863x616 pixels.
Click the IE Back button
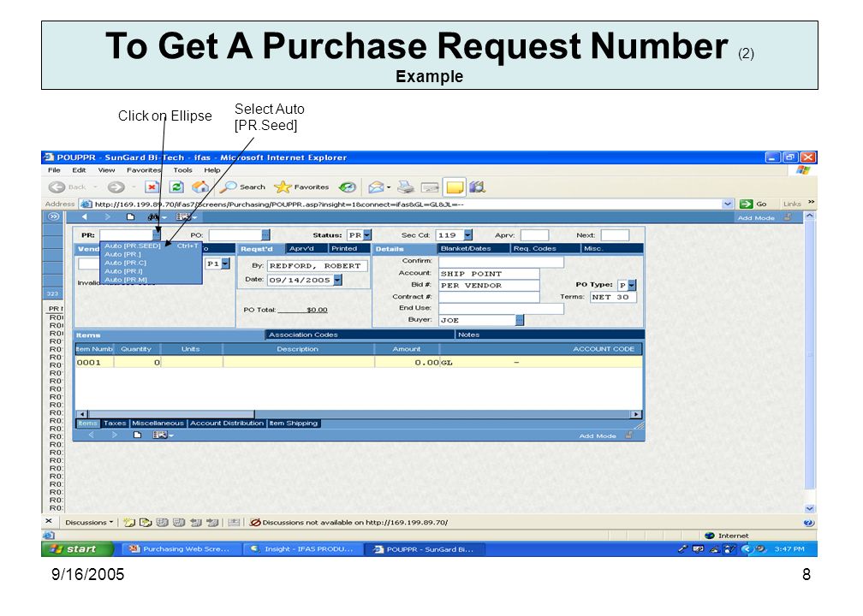tap(67, 187)
